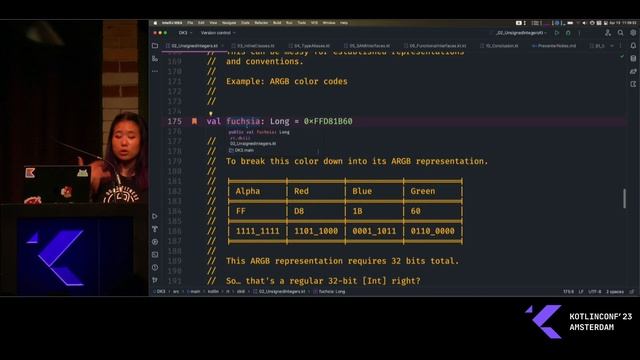The image size is (640, 360).
Task: Click the read-only lock icon in status bar
Action: 632,291
